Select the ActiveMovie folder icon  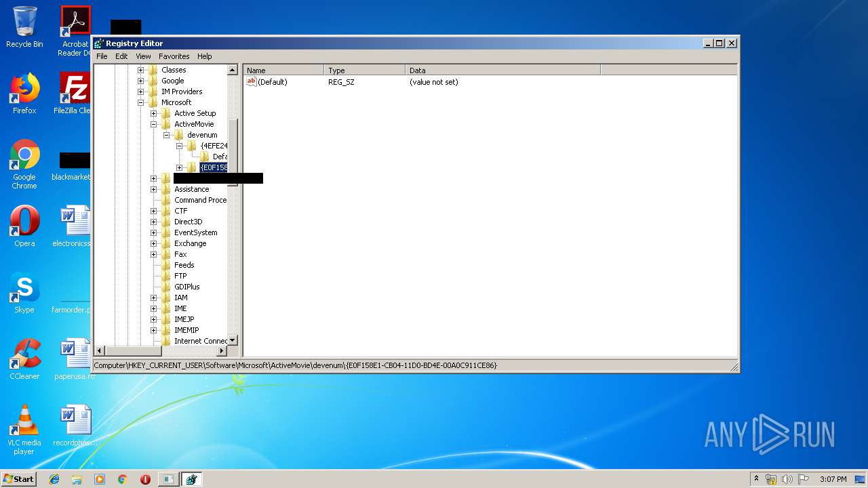click(165, 124)
